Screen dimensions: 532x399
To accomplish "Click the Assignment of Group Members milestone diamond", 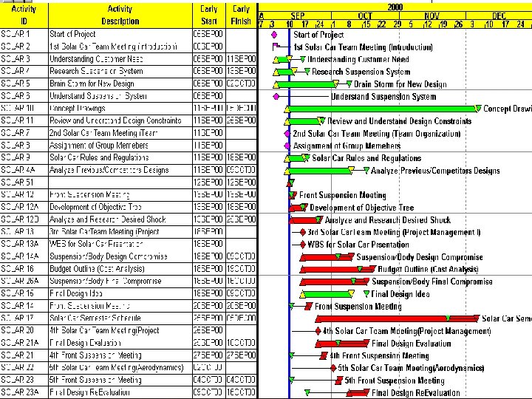I will [x=287, y=146].
